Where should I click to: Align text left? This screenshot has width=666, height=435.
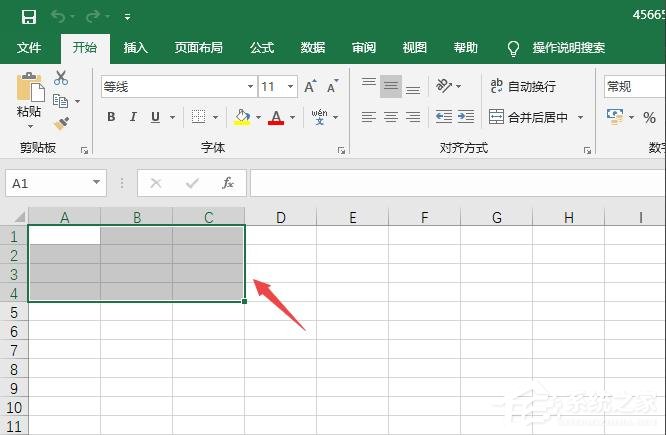tap(369, 117)
